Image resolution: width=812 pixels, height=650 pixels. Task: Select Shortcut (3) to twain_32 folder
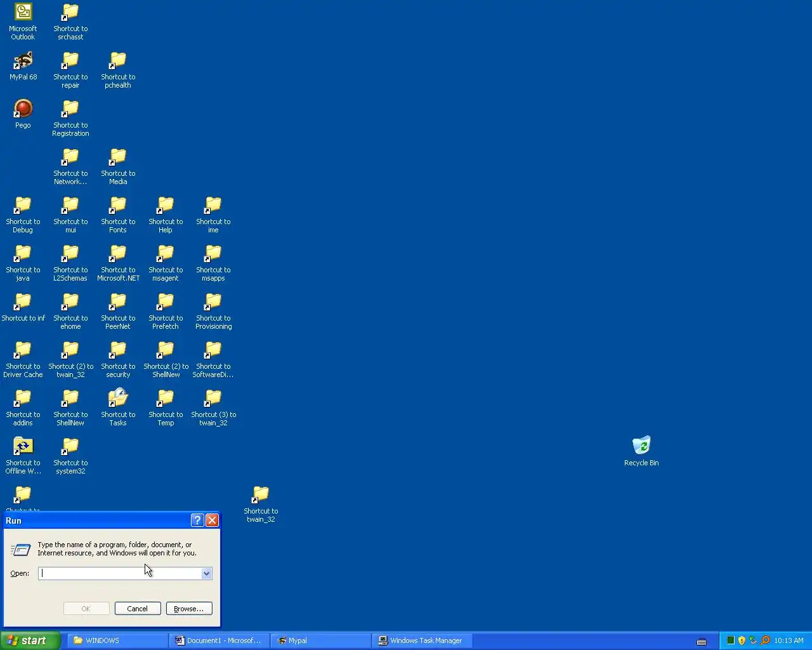click(213, 408)
